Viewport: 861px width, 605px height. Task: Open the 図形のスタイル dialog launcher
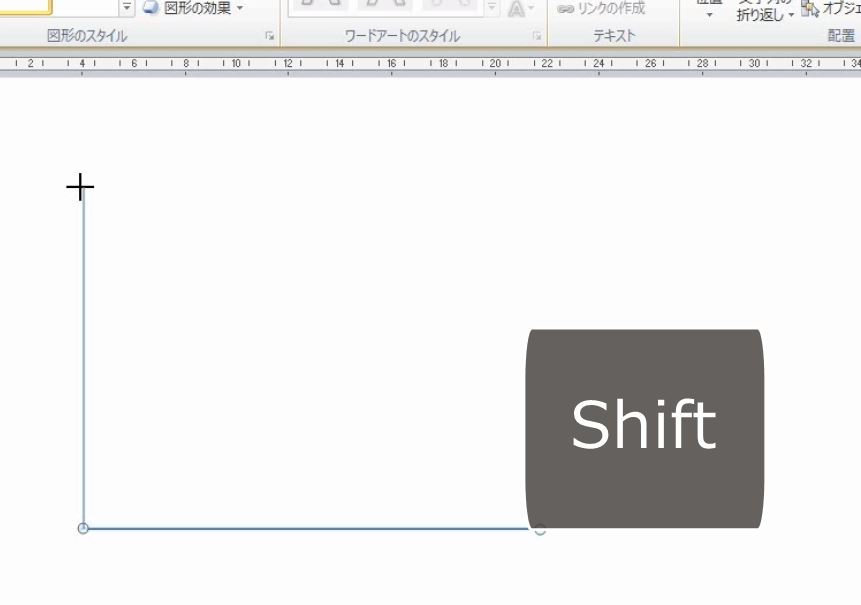pos(270,36)
